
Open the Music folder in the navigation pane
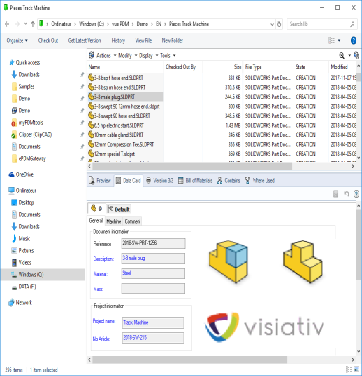coord(21,239)
